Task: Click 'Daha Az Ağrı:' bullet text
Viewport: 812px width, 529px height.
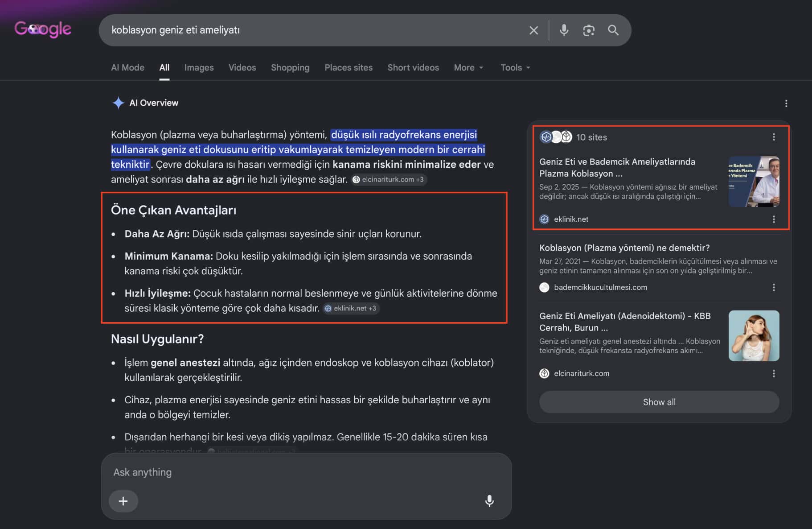Action: click(157, 234)
